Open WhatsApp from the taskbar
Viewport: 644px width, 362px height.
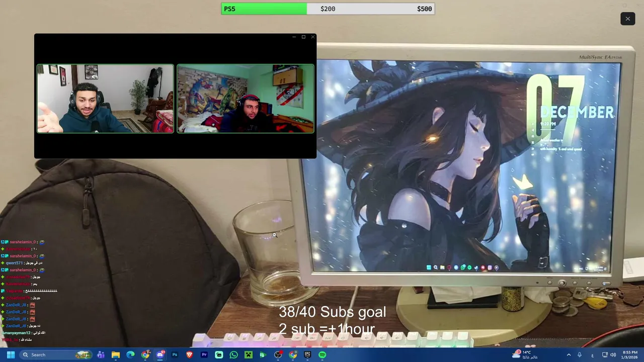[x=233, y=355]
